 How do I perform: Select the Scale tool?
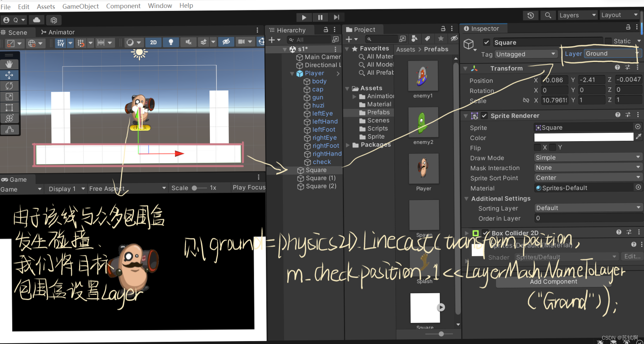pyautogui.click(x=9, y=97)
